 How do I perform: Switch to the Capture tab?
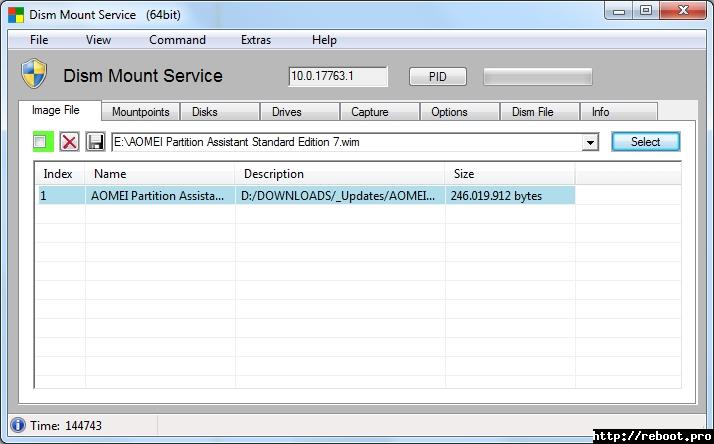[x=380, y=112]
